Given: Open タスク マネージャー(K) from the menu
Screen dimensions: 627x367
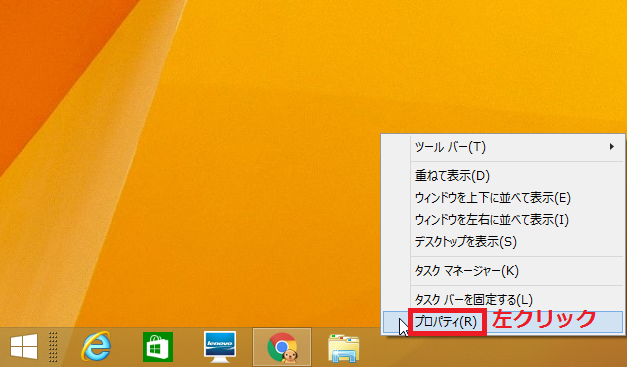Looking at the screenshot, I should pyautogui.click(x=504, y=271).
